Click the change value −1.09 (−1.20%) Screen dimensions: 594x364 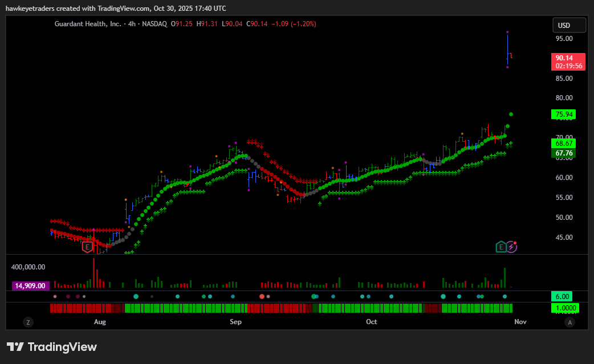pos(294,24)
